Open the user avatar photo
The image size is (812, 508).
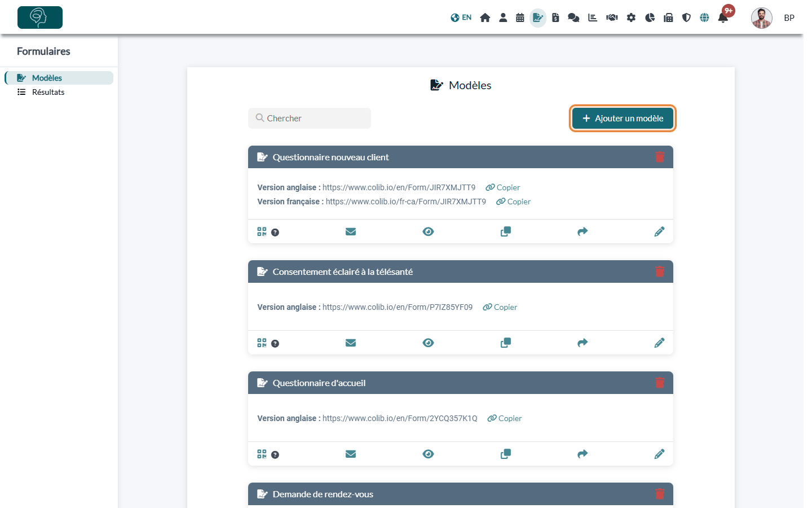tap(761, 17)
